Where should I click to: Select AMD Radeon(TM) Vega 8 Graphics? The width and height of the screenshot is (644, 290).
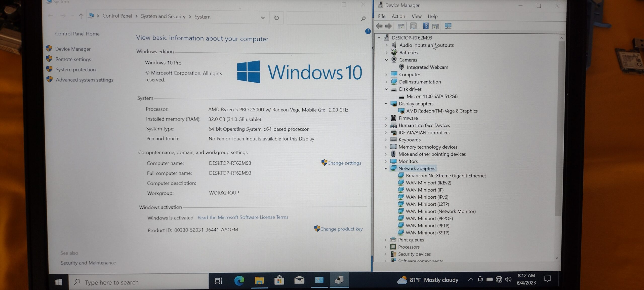(x=442, y=111)
